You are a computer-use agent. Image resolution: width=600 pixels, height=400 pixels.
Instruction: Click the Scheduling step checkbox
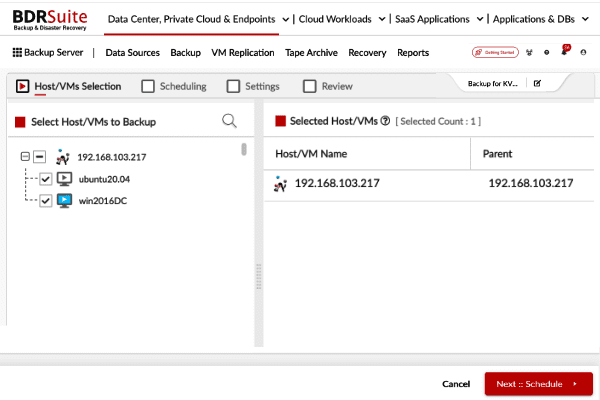point(148,86)
